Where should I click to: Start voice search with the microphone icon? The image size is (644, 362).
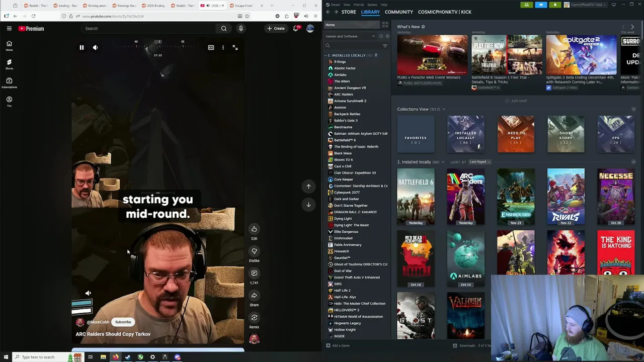pos(240,28)
